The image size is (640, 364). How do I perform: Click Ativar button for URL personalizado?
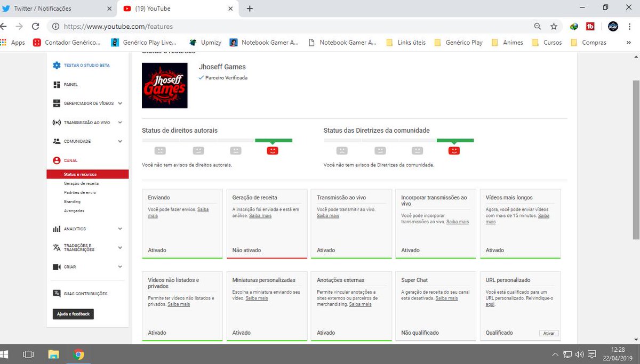tap(549, 333)
